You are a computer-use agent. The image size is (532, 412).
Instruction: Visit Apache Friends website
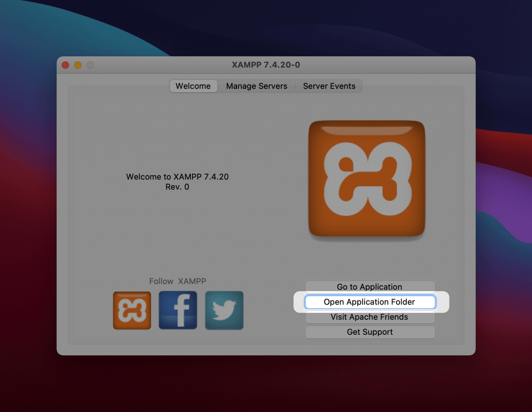(369, 317)
